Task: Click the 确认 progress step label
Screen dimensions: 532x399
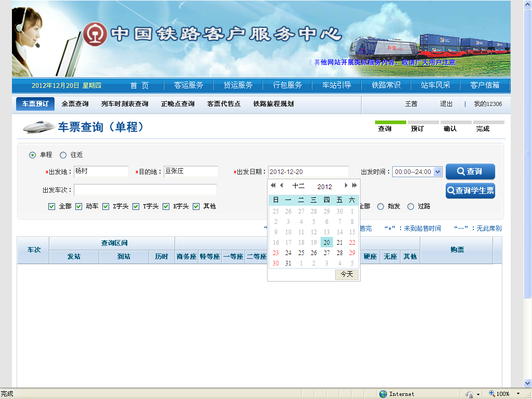Action: [450, 129]
